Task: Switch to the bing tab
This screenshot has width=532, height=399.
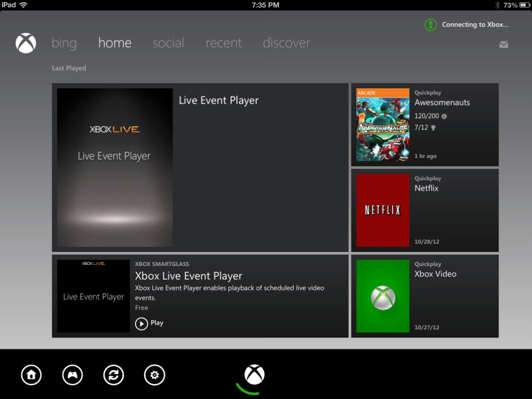Action: [x=64, y=43]
